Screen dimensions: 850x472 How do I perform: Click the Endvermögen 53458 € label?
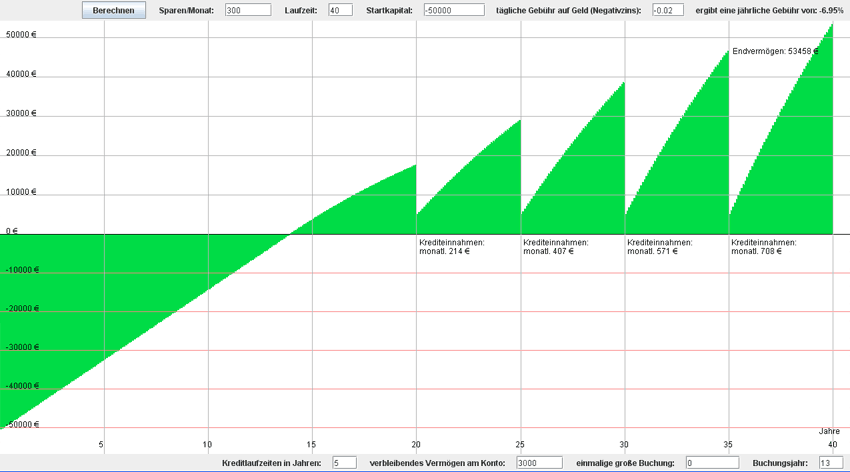[775, 50]
